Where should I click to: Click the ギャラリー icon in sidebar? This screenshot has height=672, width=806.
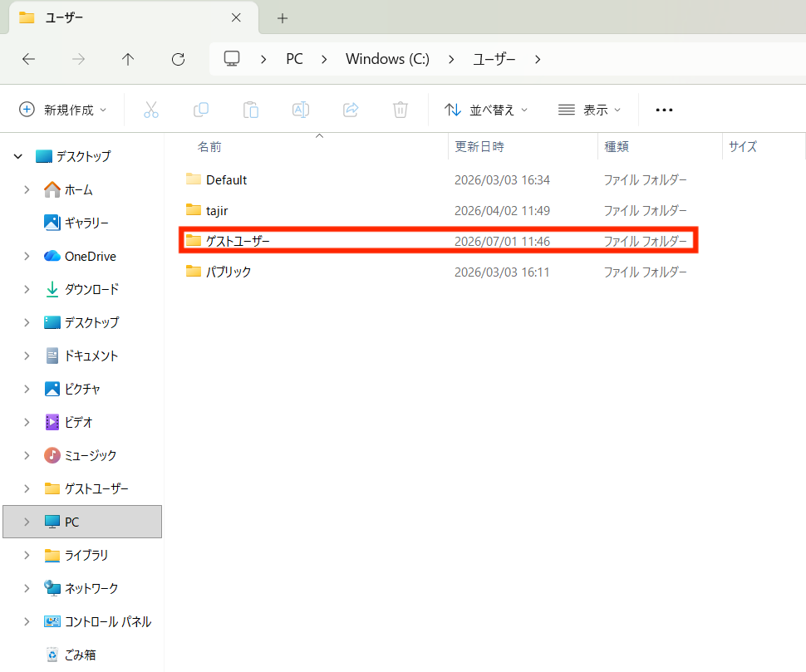[x=52, y=223]
